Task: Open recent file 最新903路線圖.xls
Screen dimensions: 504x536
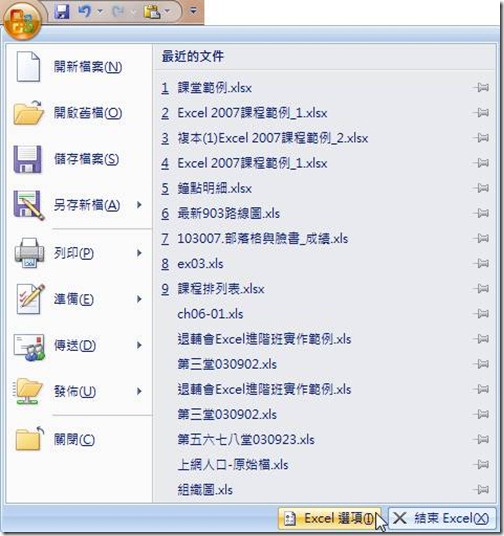Action: (x=228, y=213)
